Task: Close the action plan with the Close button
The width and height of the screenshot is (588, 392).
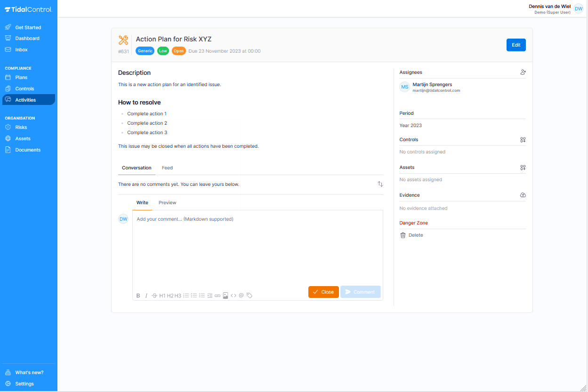Action: tap(323, 292)
